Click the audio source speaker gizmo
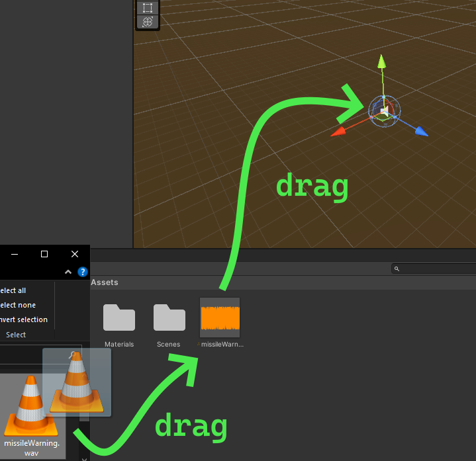476x461 pixels. click(383, 110)
